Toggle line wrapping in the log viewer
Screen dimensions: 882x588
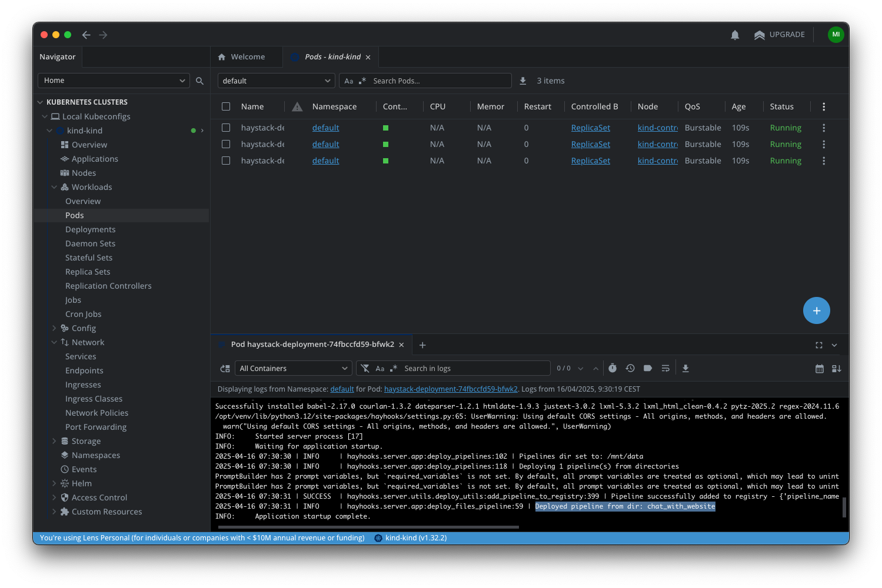click(x=665, y=368)
